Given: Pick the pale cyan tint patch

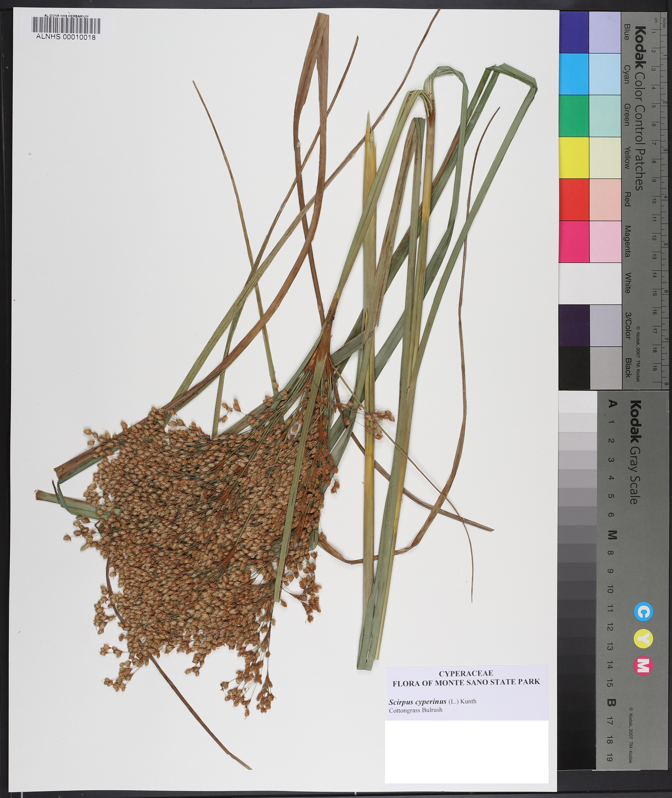Looking at the screenshot, I should click(x=605, y=74).
